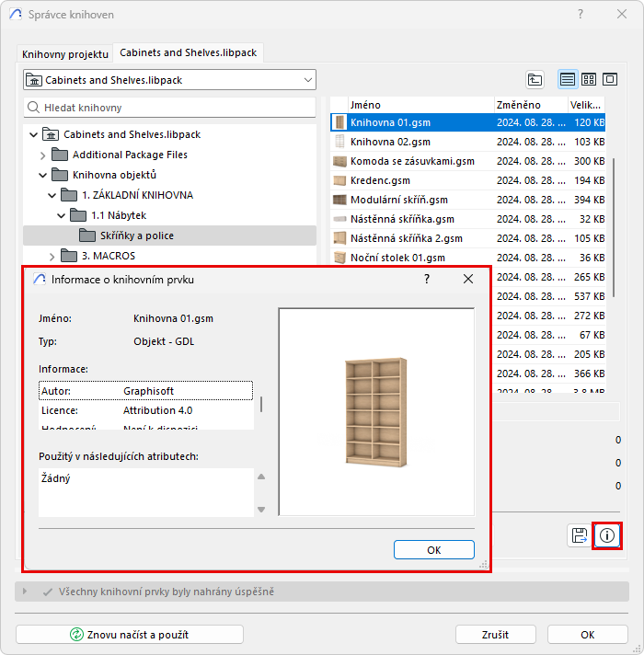Viewport: 644px width, 655px height.
Task: Click Skříňky a police folder icon
Action: tap(86, 236)
